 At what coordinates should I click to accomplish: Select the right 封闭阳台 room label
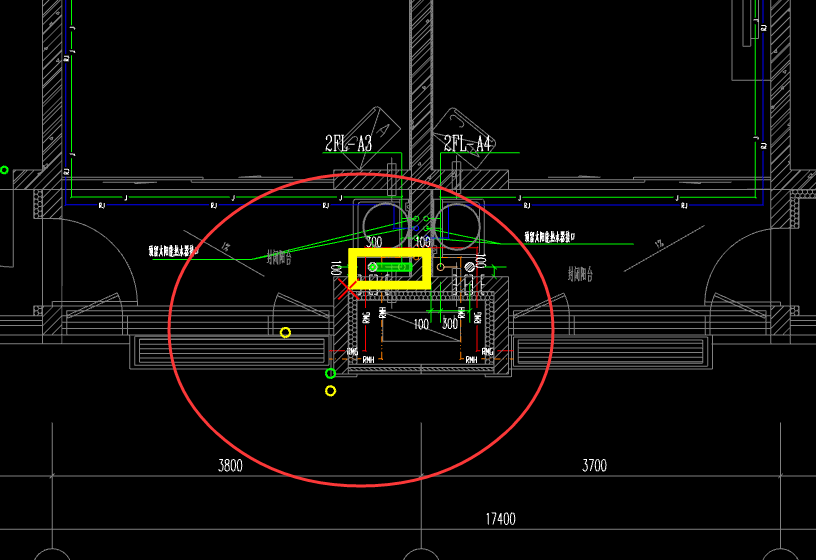coord(580,274)
